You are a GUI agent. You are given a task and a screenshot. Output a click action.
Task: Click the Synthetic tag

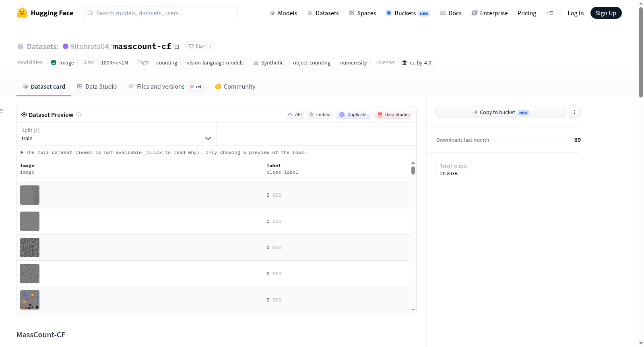[268, 62]
